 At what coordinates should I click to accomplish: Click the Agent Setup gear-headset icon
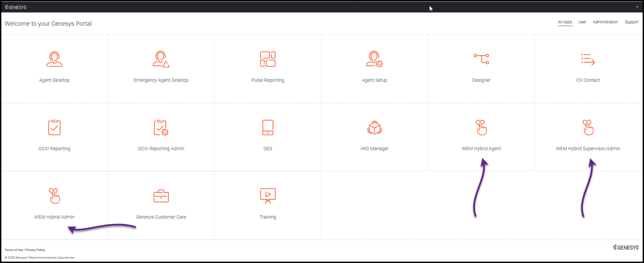point(374,59)
